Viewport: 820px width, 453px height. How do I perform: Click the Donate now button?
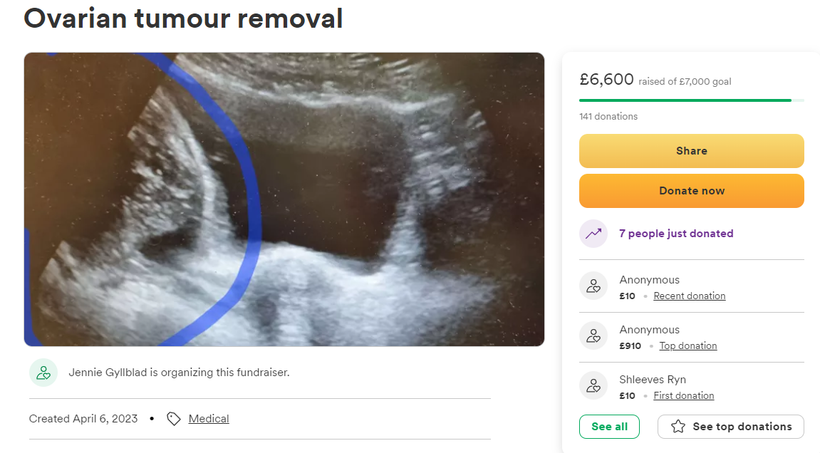tap(691, 191)
